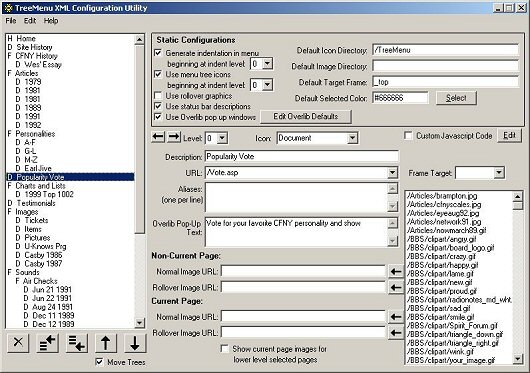This screenshot has height=373, width=530.
Task: Open the URL combo box dropdown
Action: (392, 173)
